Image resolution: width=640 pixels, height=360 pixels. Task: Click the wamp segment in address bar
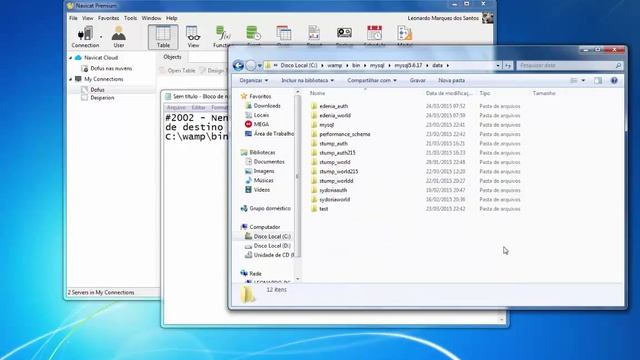[x=335, y=65]
